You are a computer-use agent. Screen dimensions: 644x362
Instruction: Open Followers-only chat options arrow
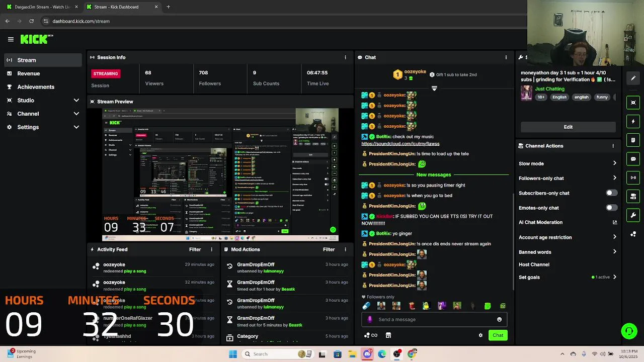(614, 178)
